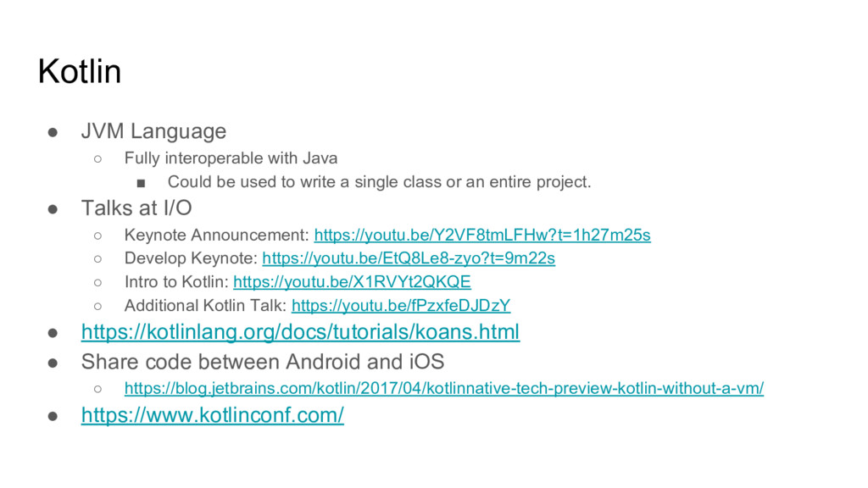Click the Intro to Kotlin label text
This screenshot has height=488, width=868.
(x=176, y=282)
